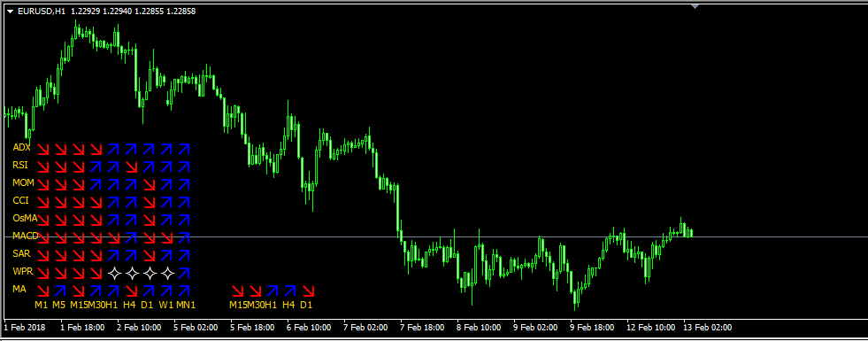Click the gray chart shift triangle at top
Screen dimensions: 868x341
[695, 6]
